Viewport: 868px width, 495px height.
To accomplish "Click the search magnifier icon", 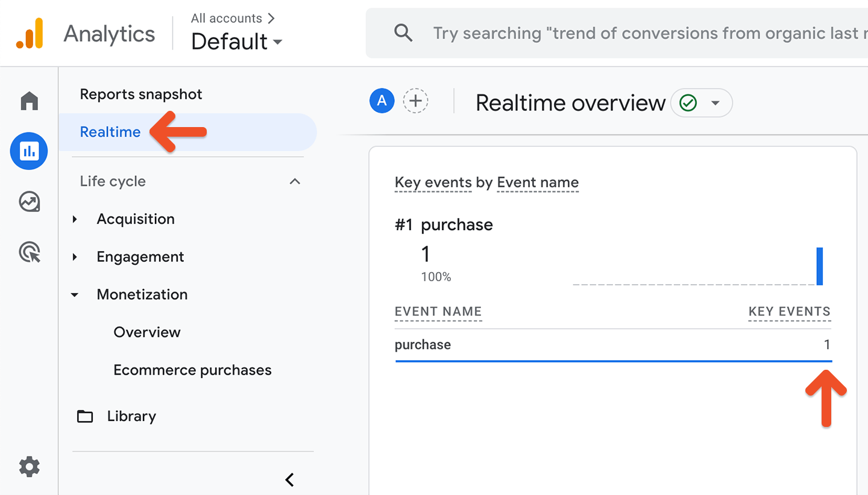I will [403, 33].
